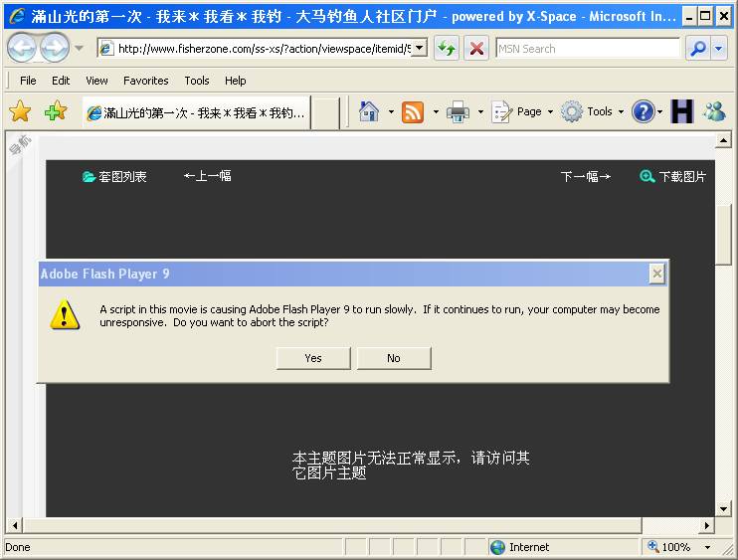Click 下载图片 download picture link
Image resolution: width=738 pixels, height=560 pixels.
[x=682, y=176]
